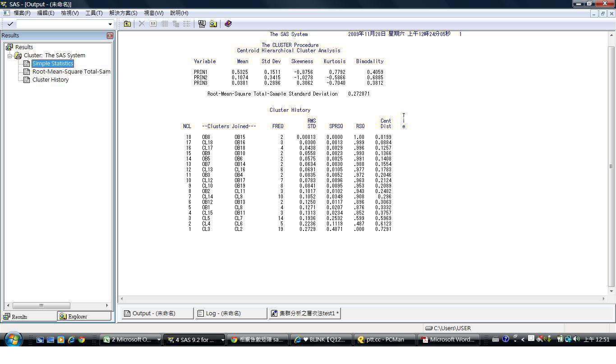Click the details view toolbar icon
Viewport: 616px width, 364px height.
click(x=165, y=24)
